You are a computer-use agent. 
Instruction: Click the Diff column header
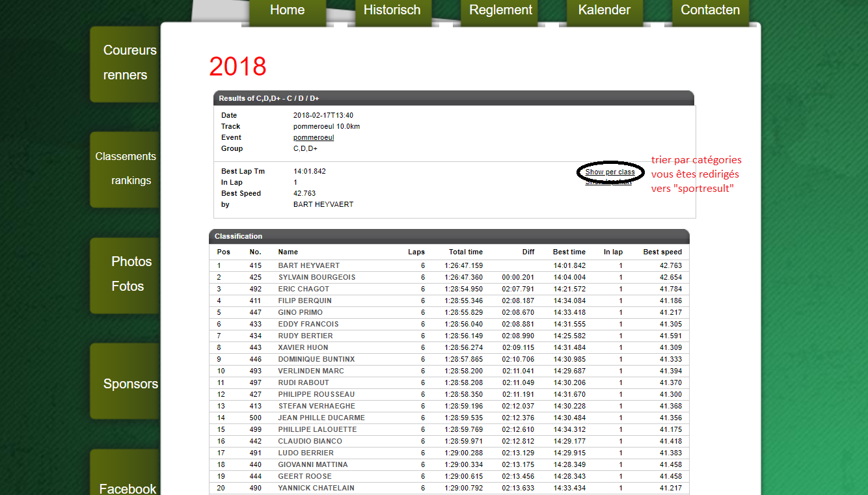[528, 252]
